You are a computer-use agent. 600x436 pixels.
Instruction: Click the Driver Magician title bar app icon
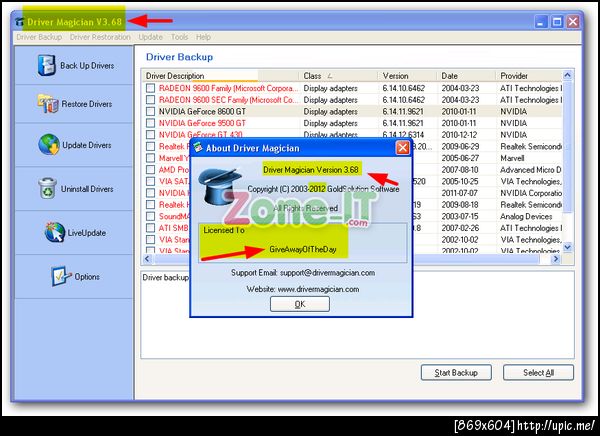click(x=19, y=22)
